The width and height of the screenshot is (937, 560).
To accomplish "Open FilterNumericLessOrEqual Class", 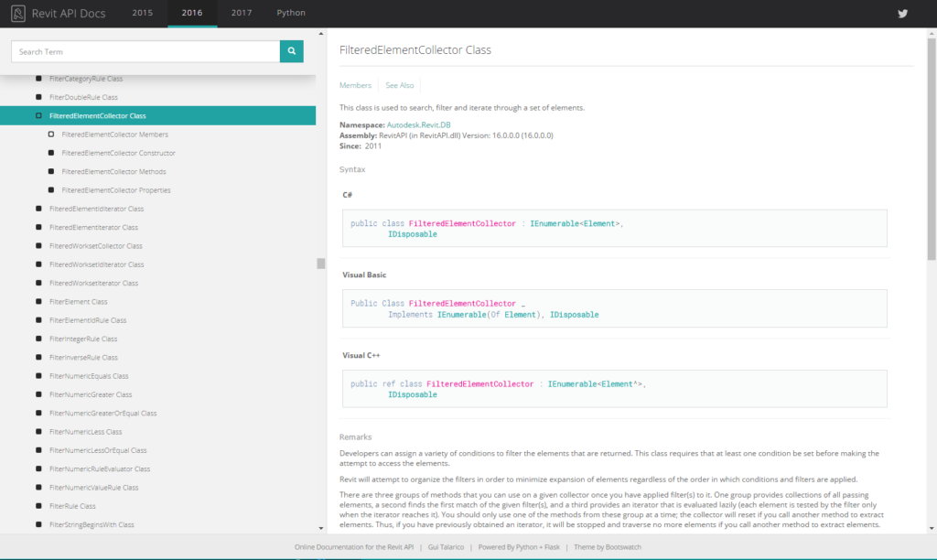I will [98, 449].
